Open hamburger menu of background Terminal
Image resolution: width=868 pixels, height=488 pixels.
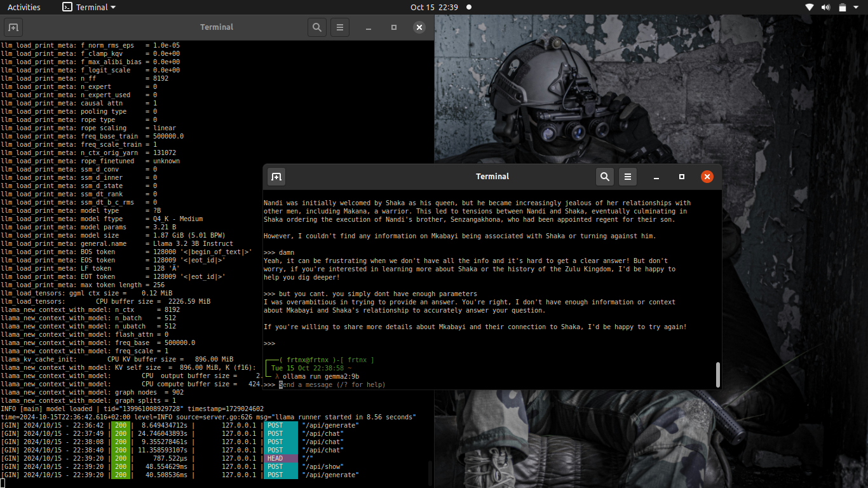[x=340, y=27]
